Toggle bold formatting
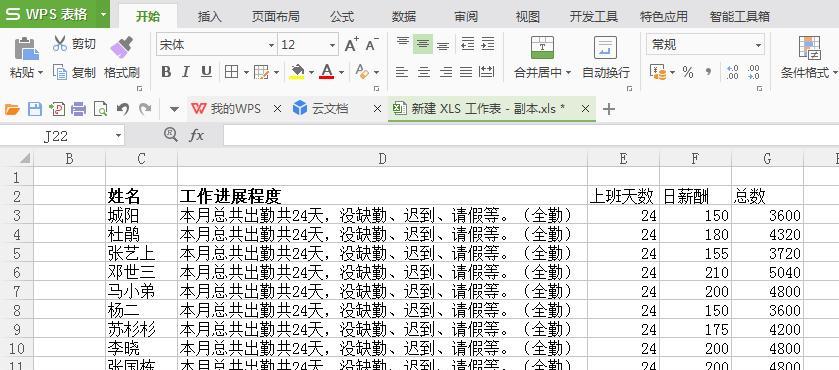This screenshot has width=839, height=370. click(166, 72)
